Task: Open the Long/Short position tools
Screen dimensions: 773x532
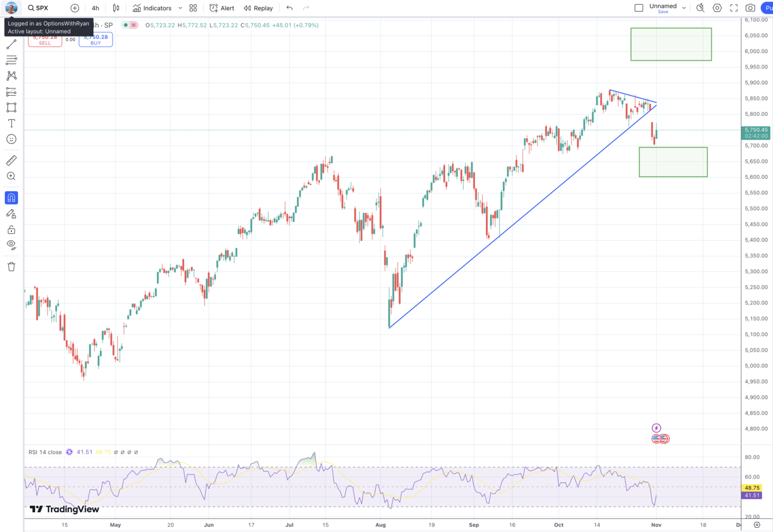Action: [11, 91]
